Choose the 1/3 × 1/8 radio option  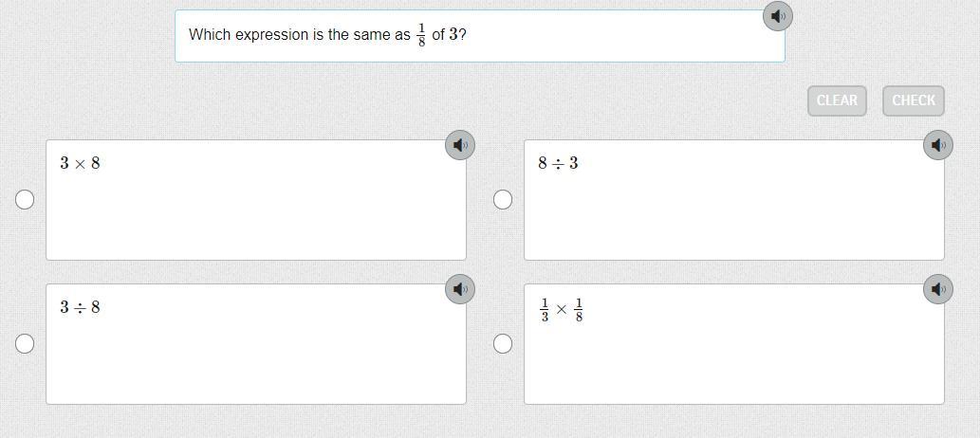[x=503, y=343]
